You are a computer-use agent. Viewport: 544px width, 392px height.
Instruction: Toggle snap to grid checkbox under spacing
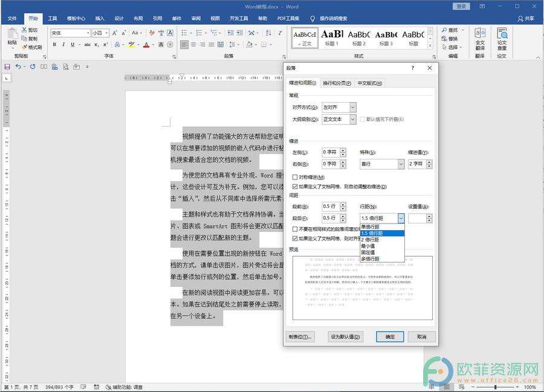pyautogui.click(x=295, y=239)
